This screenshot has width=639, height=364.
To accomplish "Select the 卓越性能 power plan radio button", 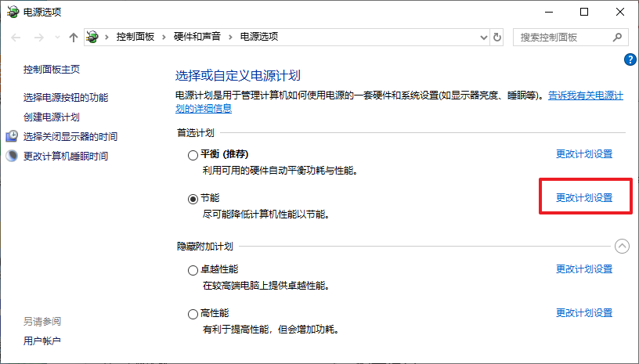I will (x=193, y=270).
